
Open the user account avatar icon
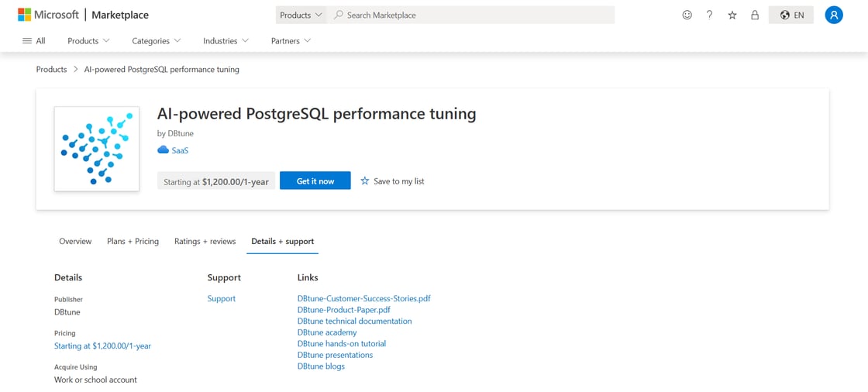click(x=834, y=15)
